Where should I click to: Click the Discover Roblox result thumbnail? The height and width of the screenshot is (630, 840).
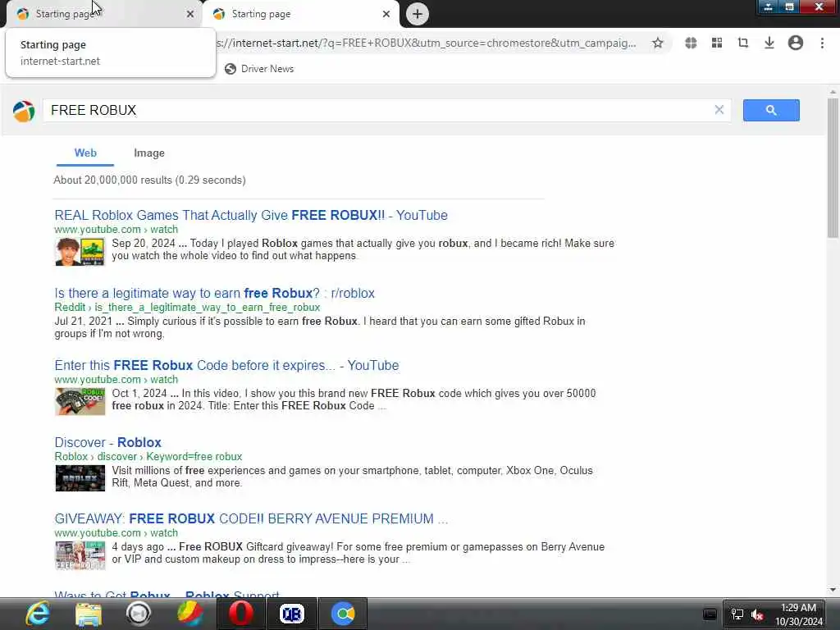[x=80, y=478]
